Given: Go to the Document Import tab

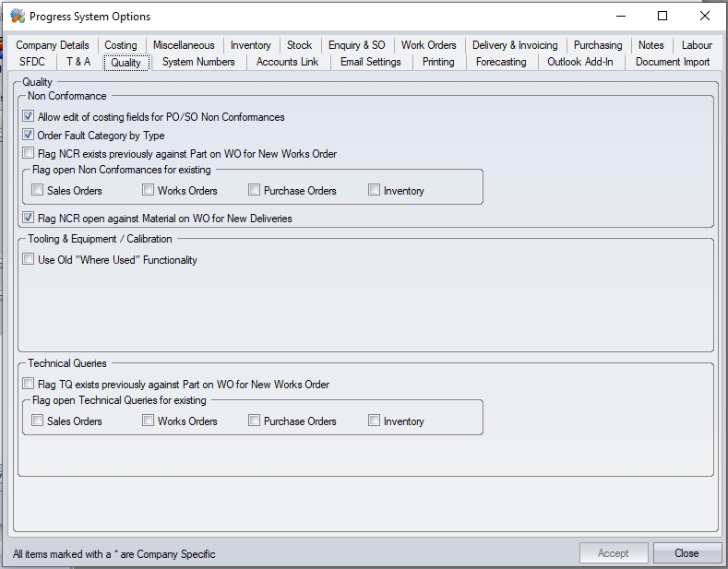Looking at the screenshot, I should tap(672, 62).
